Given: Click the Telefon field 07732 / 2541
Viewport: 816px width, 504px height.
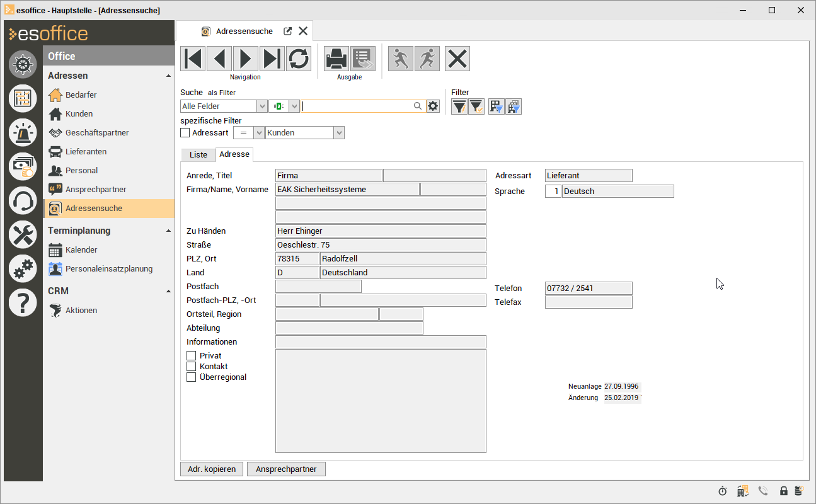Looking at the screenshot, I should [x=589, y=289].
